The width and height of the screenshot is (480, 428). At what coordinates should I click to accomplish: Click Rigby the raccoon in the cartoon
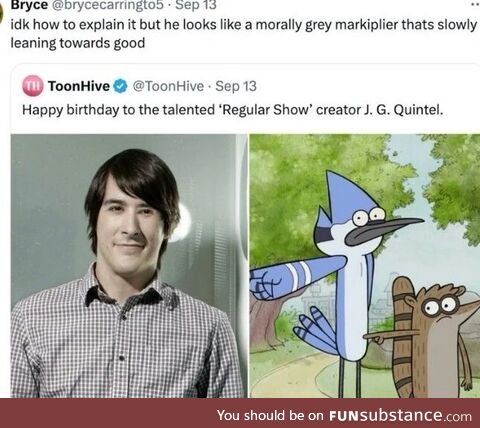432,337
